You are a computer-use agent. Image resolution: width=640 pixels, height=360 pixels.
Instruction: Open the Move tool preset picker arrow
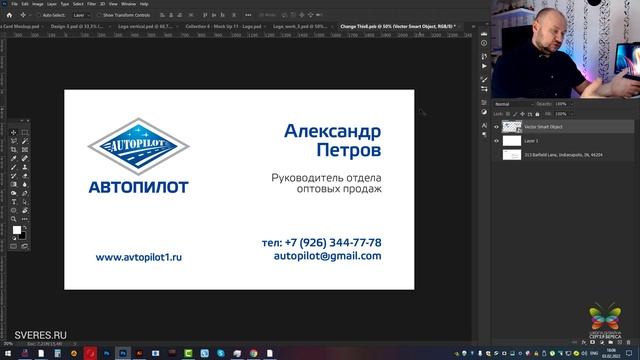click(29, 15)
